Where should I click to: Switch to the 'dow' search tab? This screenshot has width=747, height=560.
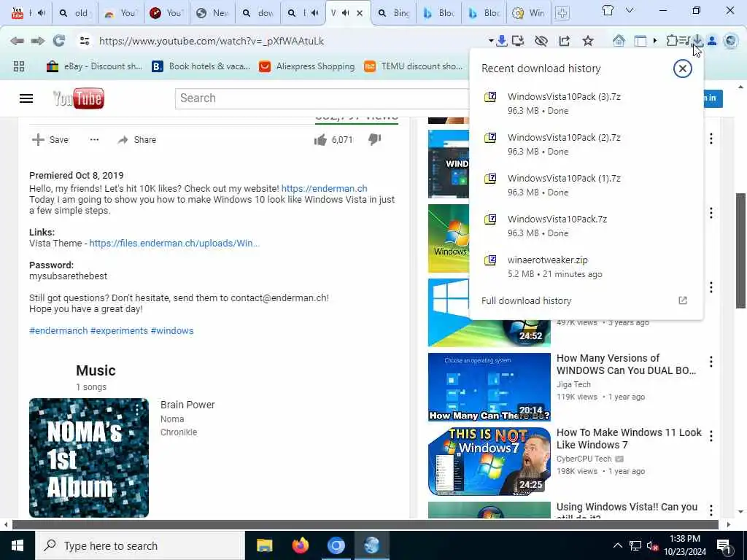[x=259, y=13]
